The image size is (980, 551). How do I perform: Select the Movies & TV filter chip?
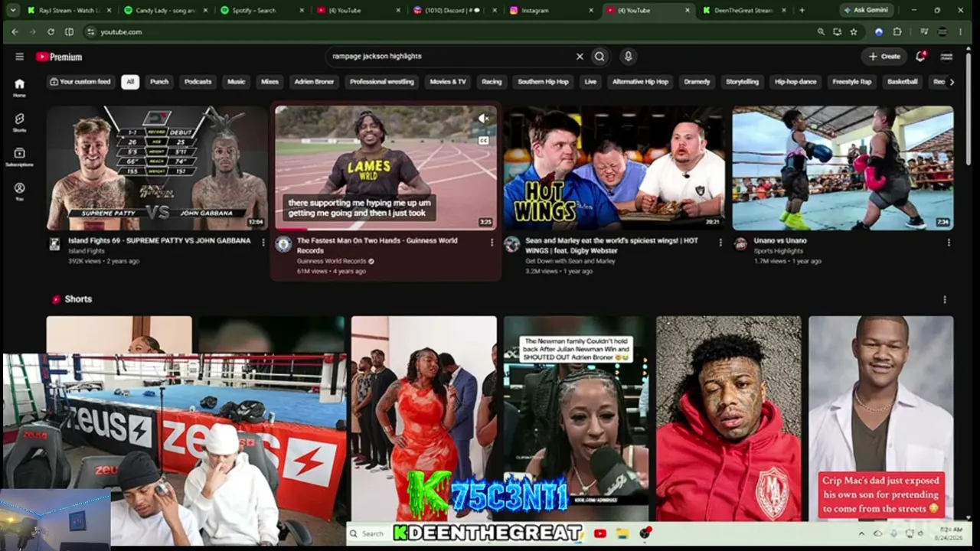(x=448, y=82)
